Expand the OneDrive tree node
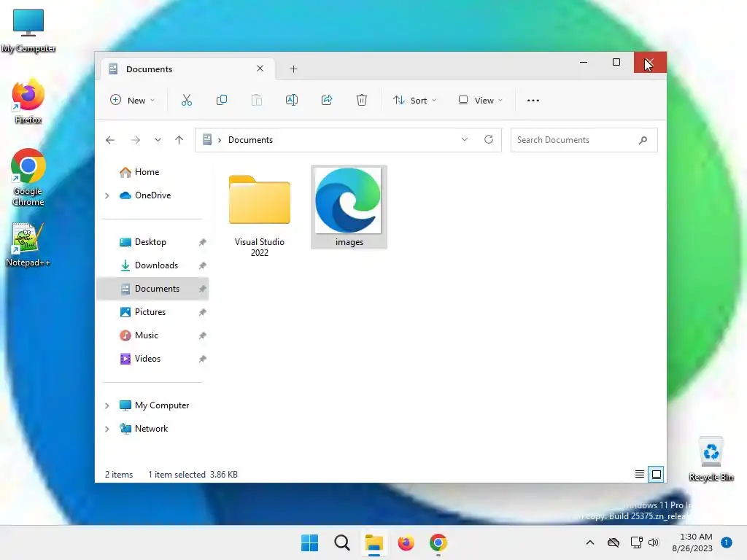The image size is (747, 560). [107, 195]
